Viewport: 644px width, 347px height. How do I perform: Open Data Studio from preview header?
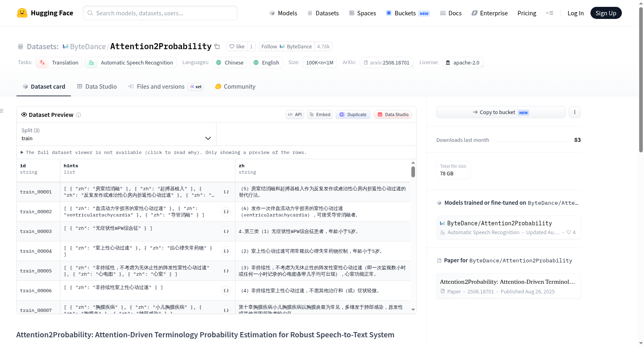393,114
